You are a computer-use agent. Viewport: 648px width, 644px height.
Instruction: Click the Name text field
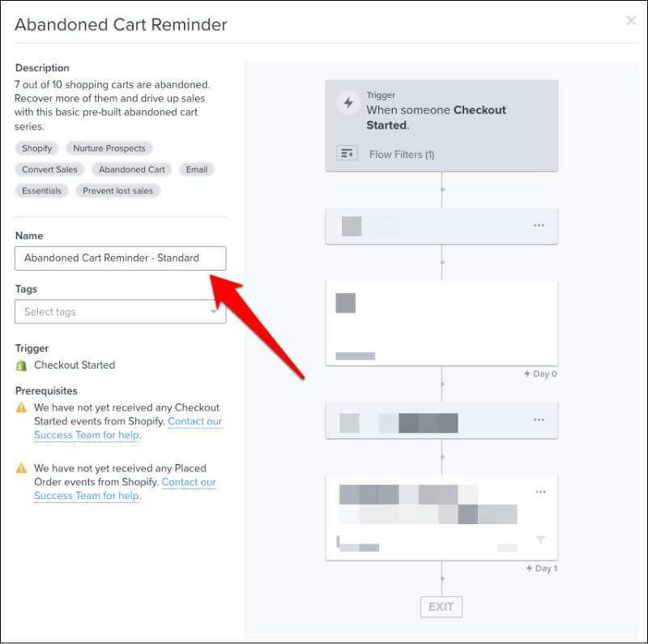[120, 258]
